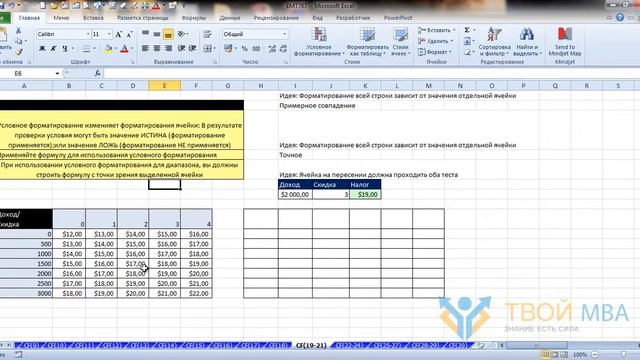Align cell text left
Viewport: 640px width, 360px height.
point(145,49)
